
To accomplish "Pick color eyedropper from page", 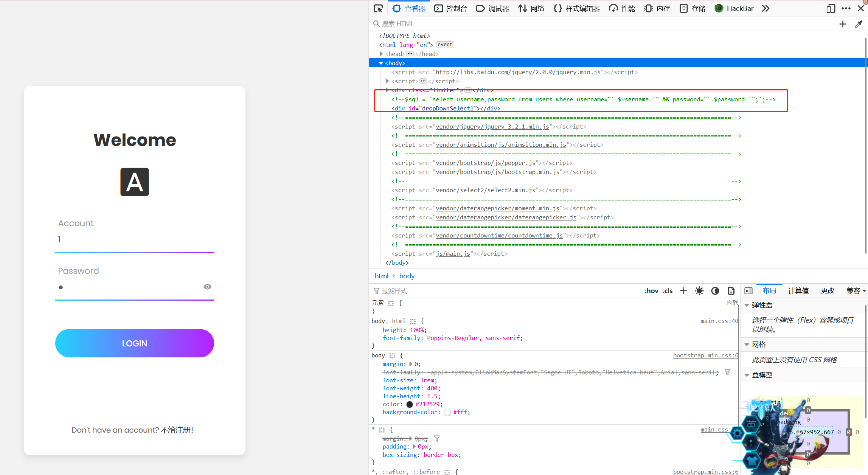I will tap(859, 24).
